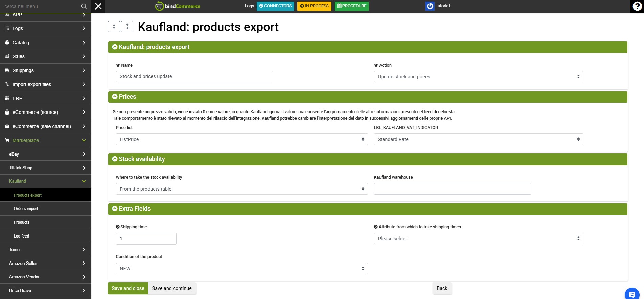Open the PROCEDURE logs button

tap(352, 6)
